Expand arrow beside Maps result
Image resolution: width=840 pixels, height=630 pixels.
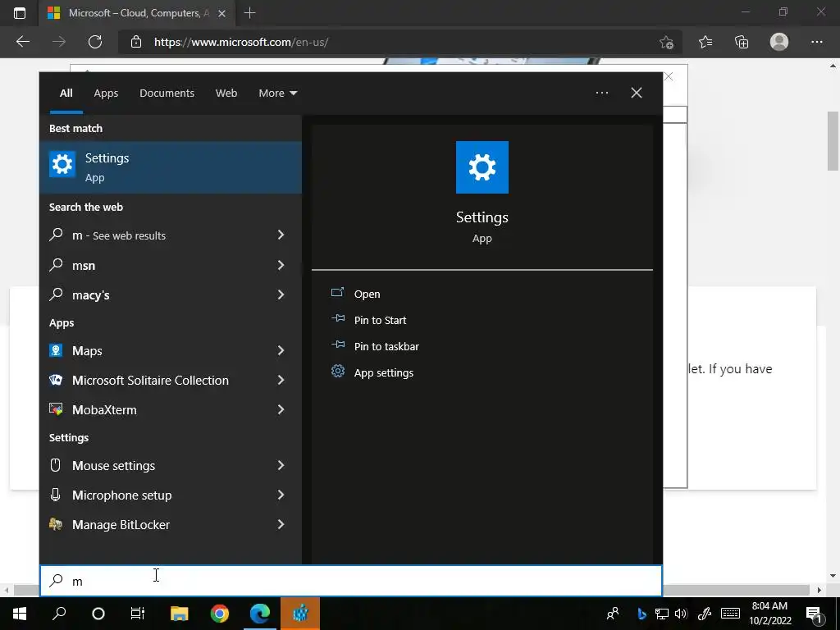pyautogui.click(x=281, y=350)
